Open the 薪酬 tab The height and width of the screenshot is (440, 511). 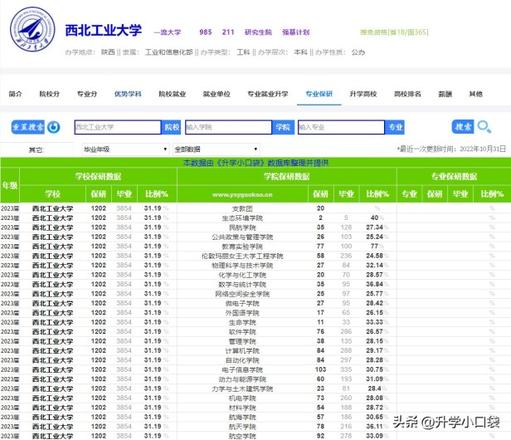[x=445, y=94]
